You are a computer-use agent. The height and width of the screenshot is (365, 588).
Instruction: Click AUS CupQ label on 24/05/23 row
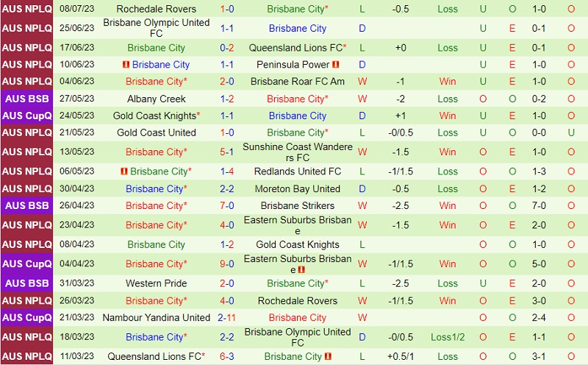click(26, 116)
